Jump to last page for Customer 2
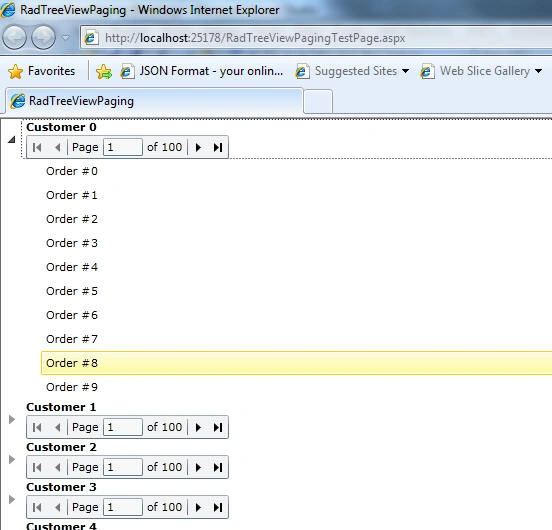 pyautogui.click(x=218, y=467)
